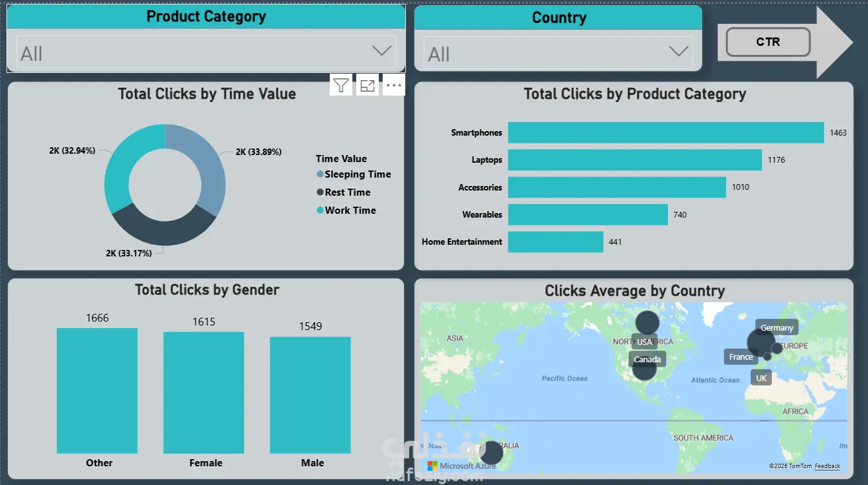Click the 1549 value above Male column

coord(310,326)
